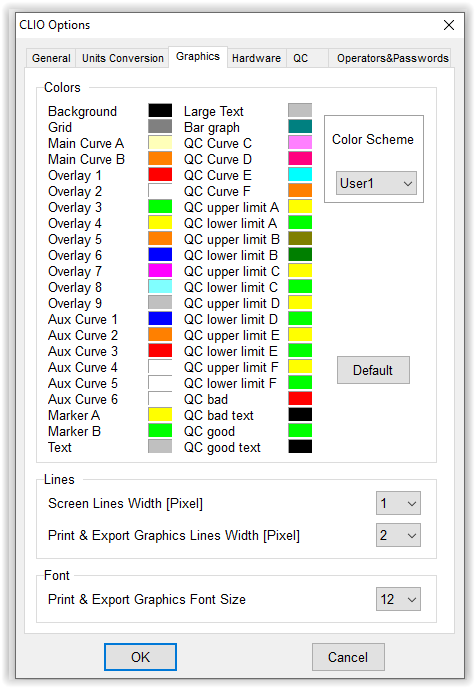The width and height of the screenshot is (475, 688).
Task: Click the OK button
Action: coord(140,657)
